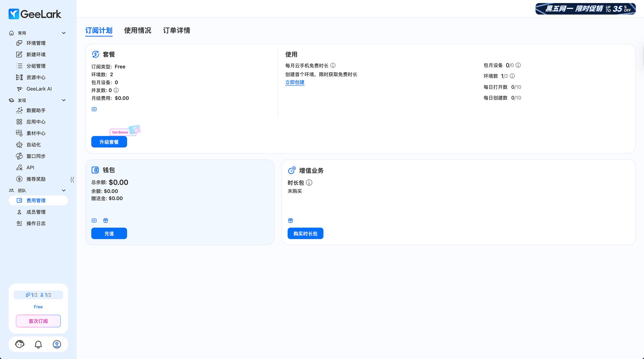Switch to the 订单详情 tab
This screenshot has height=359, width=644.
point(177,31)
